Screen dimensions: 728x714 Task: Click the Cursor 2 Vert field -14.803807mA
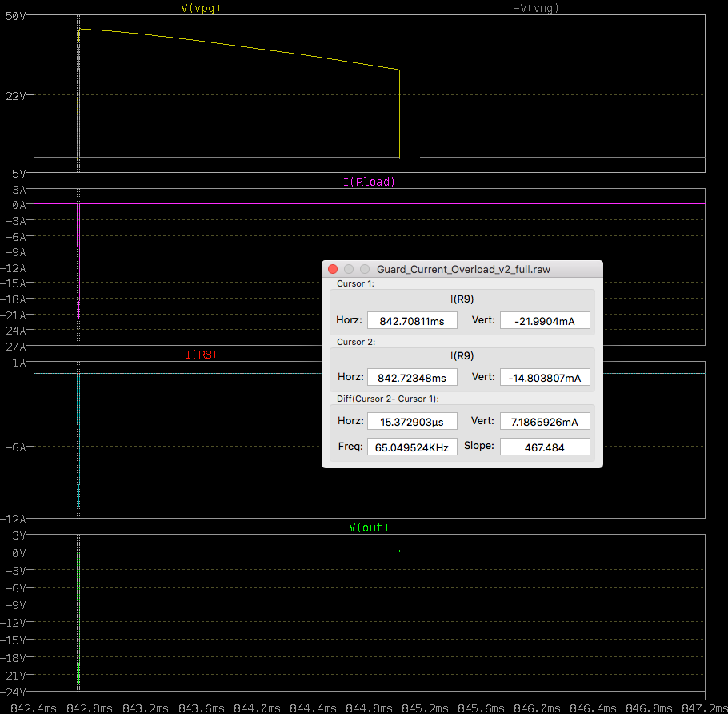pyautogui.click(x=545, y=377)
